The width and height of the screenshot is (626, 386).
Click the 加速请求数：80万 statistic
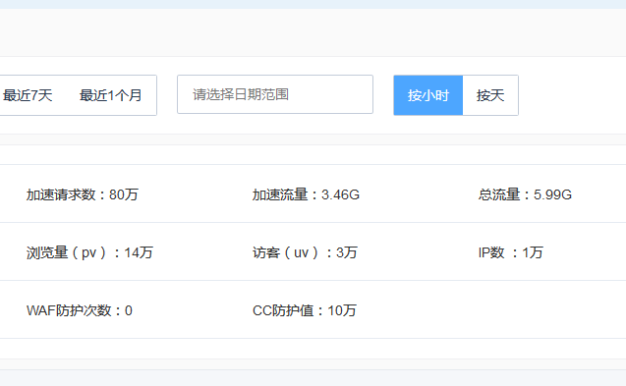pos(82,194)
